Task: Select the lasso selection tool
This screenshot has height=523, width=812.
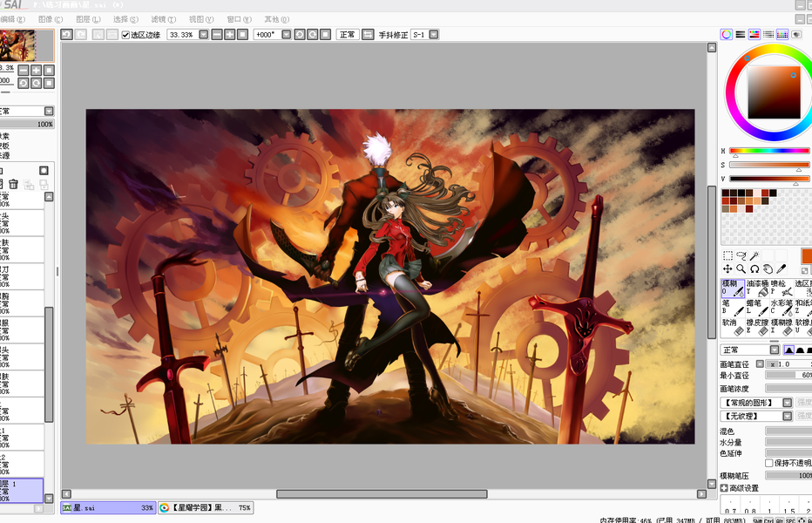Action: click(x=741, y=255)
